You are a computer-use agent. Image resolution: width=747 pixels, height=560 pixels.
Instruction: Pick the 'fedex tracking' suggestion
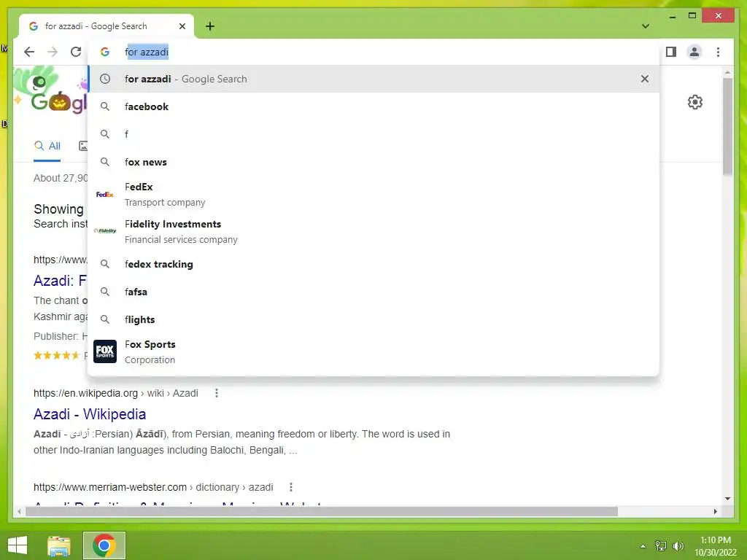click(x=373, y=264)
